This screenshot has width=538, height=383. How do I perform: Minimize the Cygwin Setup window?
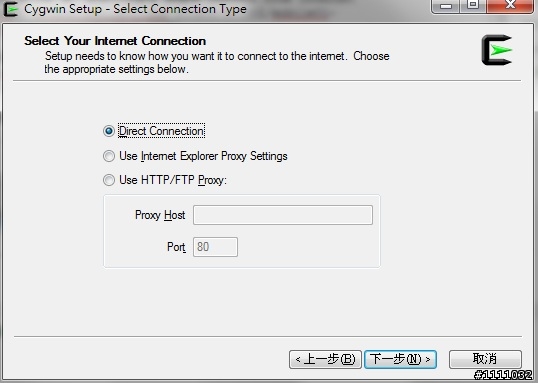pyautogui.click(x=445, y=6)
